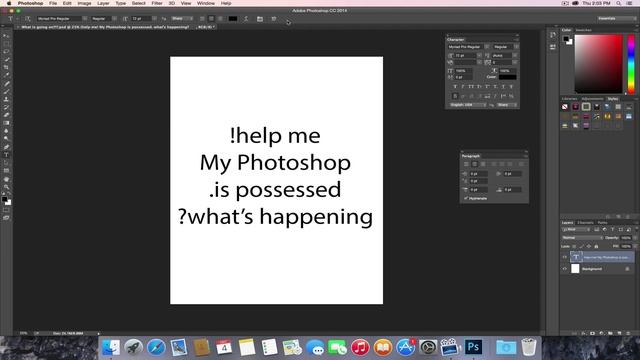Toggle the type layer filter in Layers panel
This screenshot has width=640, height=360.
612,230
